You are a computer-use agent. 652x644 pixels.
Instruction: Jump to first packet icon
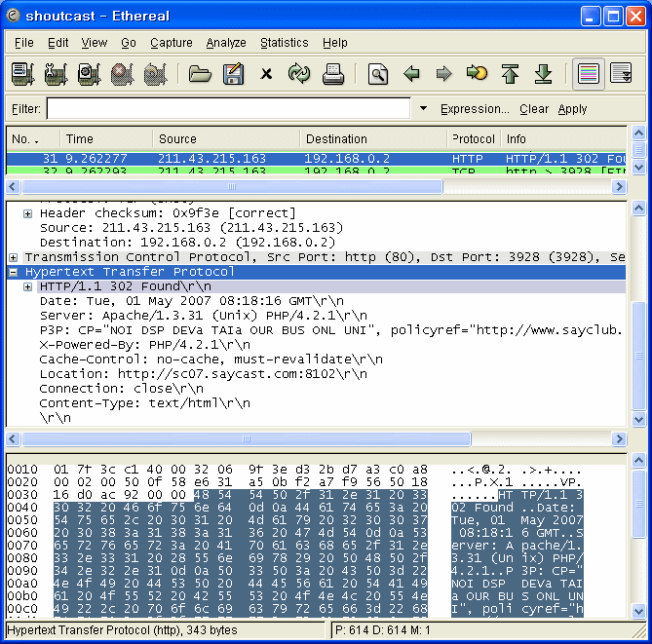click(511, 74)
